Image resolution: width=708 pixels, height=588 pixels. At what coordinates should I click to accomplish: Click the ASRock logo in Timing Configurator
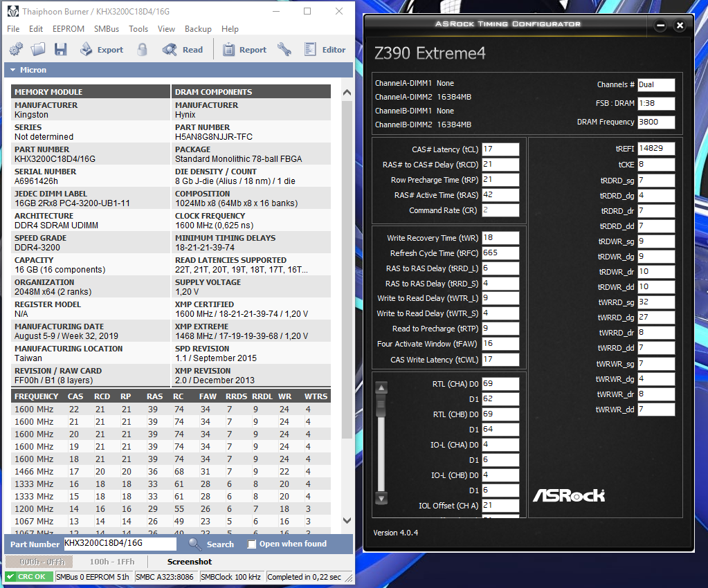[x=569, y=495]
